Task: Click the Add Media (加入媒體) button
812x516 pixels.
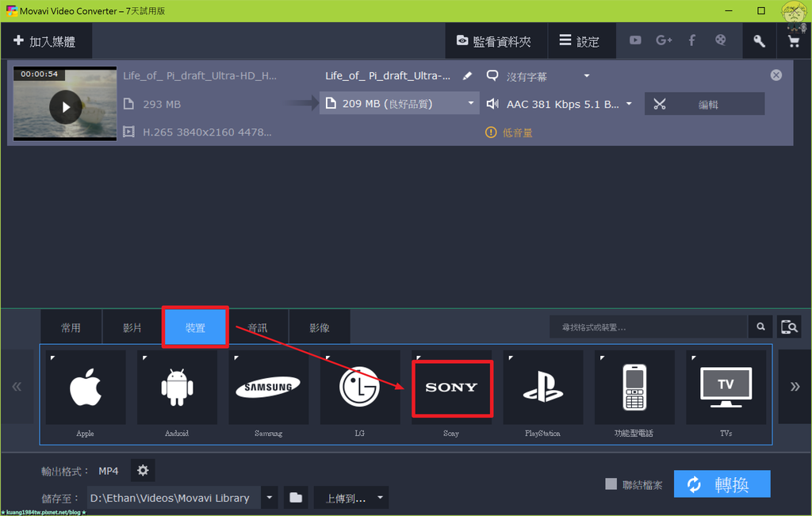Action: tap(45, 41)
